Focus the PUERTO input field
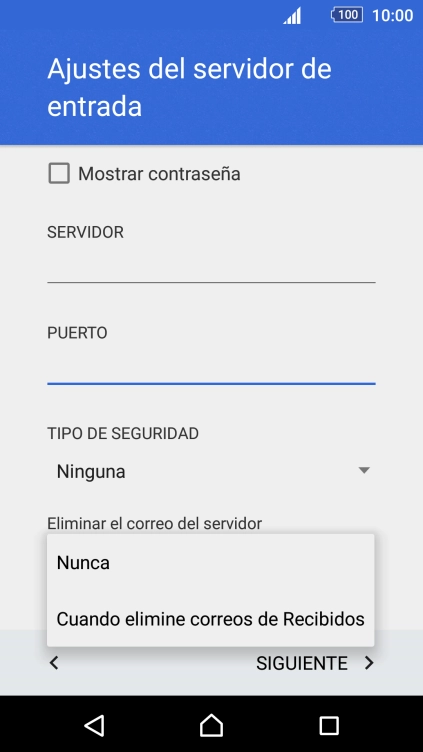The height and width of the screenshot is (752, 423). (211, 367)
